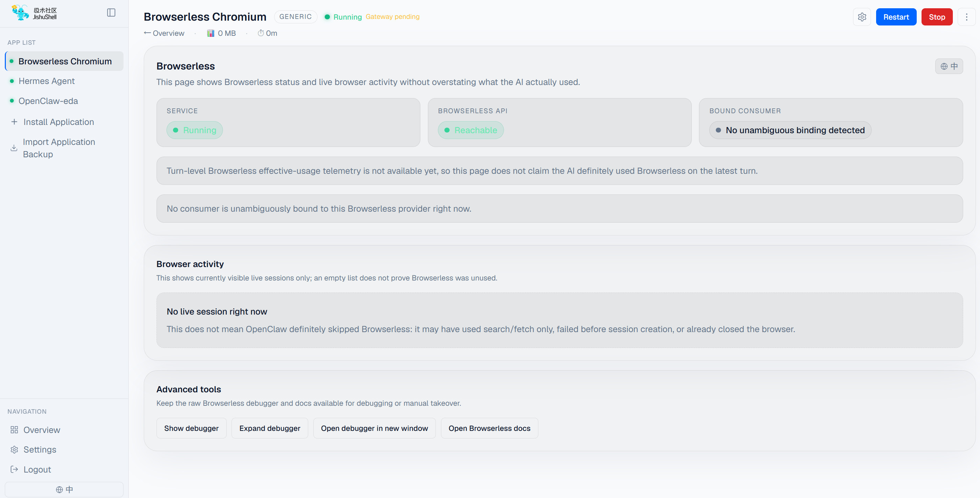Viewport: 980px width, 498px height.
Task: Click the Browserless API Reachable badge
Action: coord(471,130)
